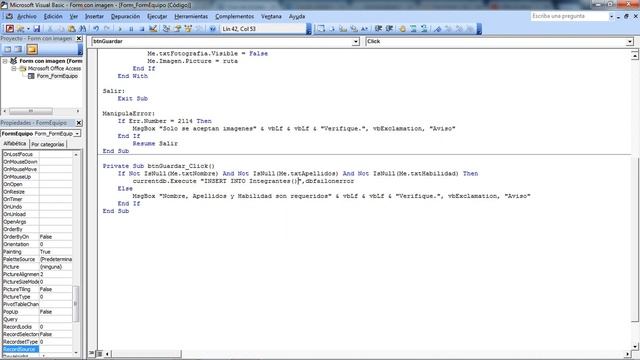Click the Help question-mark toolbar icon
The width and height of the screenshot is (640, 360).
(x=212, y=29)
